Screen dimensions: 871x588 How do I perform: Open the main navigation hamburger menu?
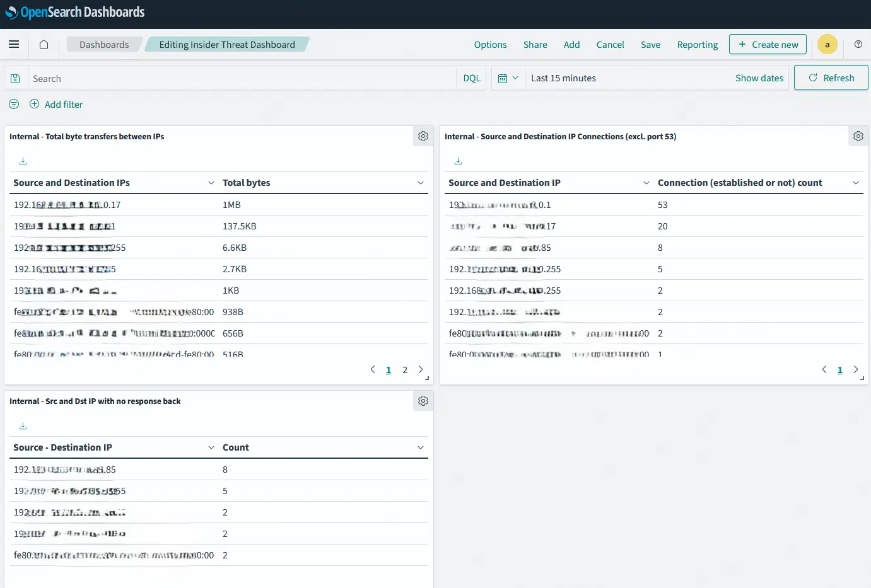click(14, 44)
